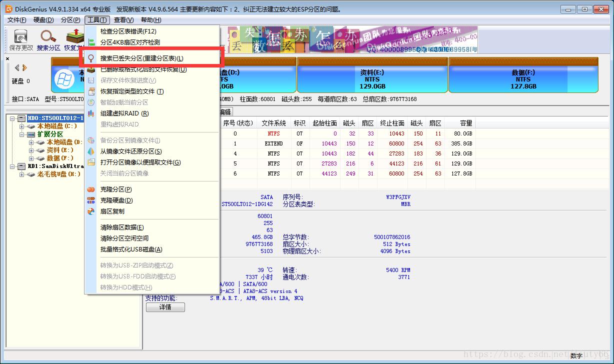Image resolution: width=614 pixels, height=364 pixels.
Task: Click the 5400 RPM speed value
Action: (x=398, y=270)
